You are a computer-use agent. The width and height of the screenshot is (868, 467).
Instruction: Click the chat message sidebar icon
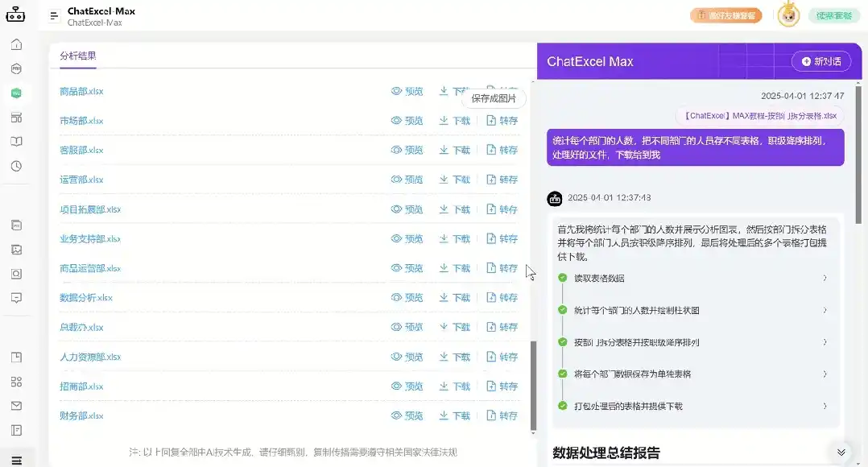(x=17, y=298)
